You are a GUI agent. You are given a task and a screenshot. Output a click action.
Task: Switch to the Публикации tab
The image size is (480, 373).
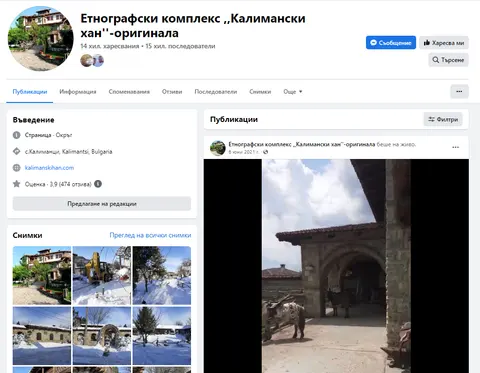coord(30,92)
